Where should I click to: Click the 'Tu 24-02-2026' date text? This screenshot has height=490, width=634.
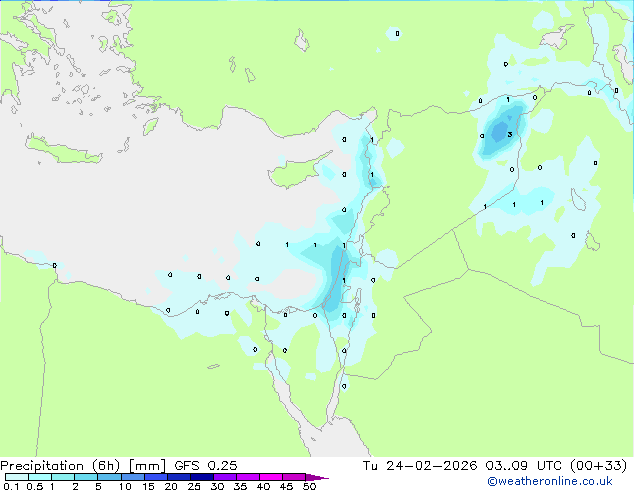(420, 466)
